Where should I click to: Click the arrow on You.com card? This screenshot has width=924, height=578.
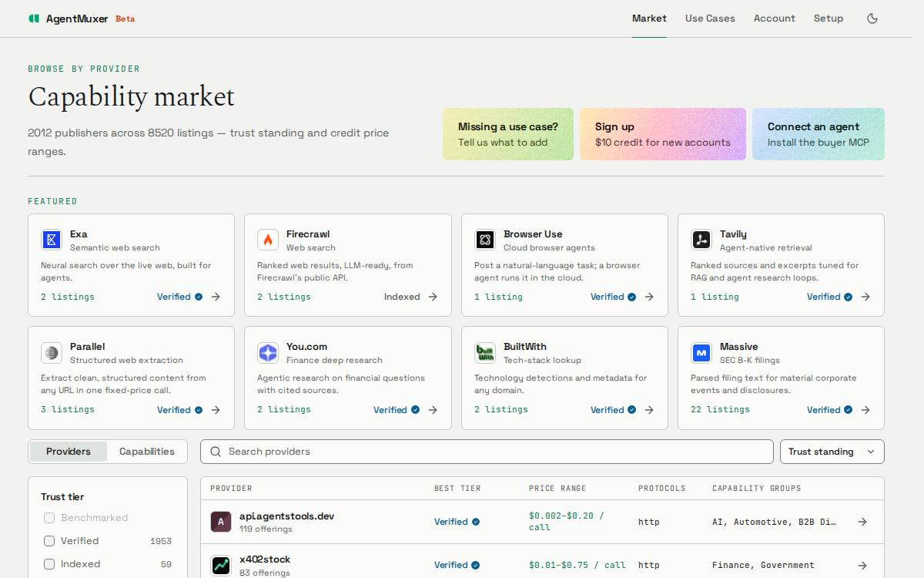point(433,410)
